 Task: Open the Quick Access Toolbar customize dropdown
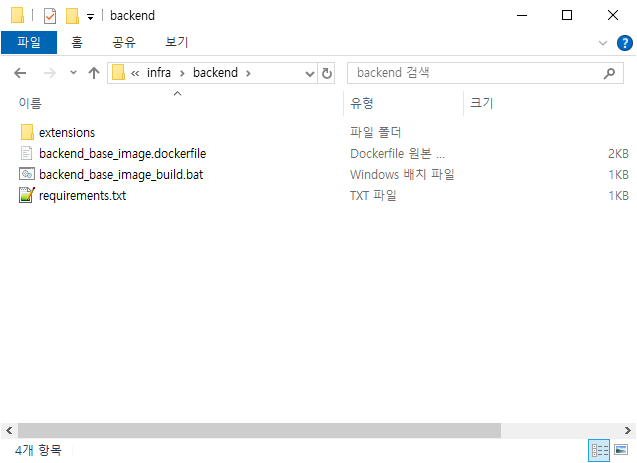click(x=90, y=17)
